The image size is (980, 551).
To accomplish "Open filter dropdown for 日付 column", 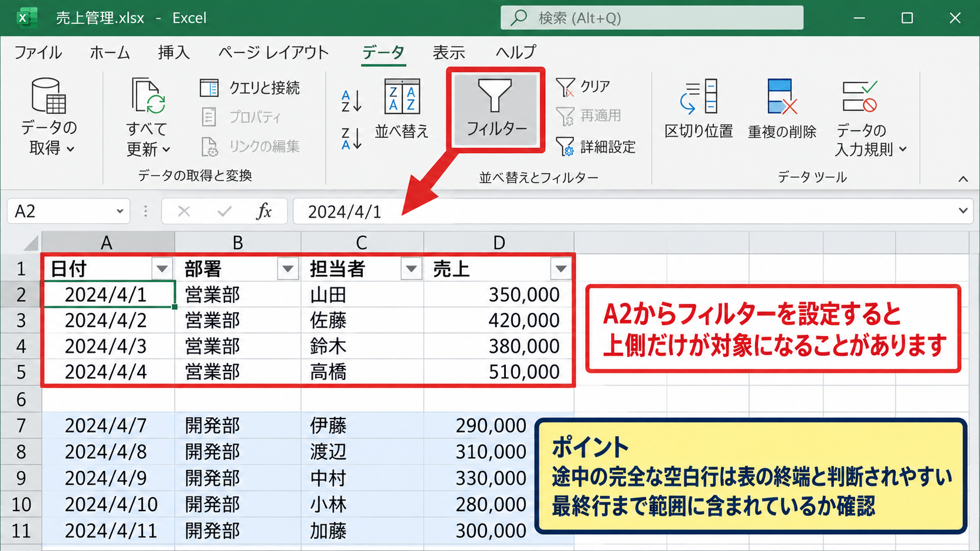I will click(162, 269).
